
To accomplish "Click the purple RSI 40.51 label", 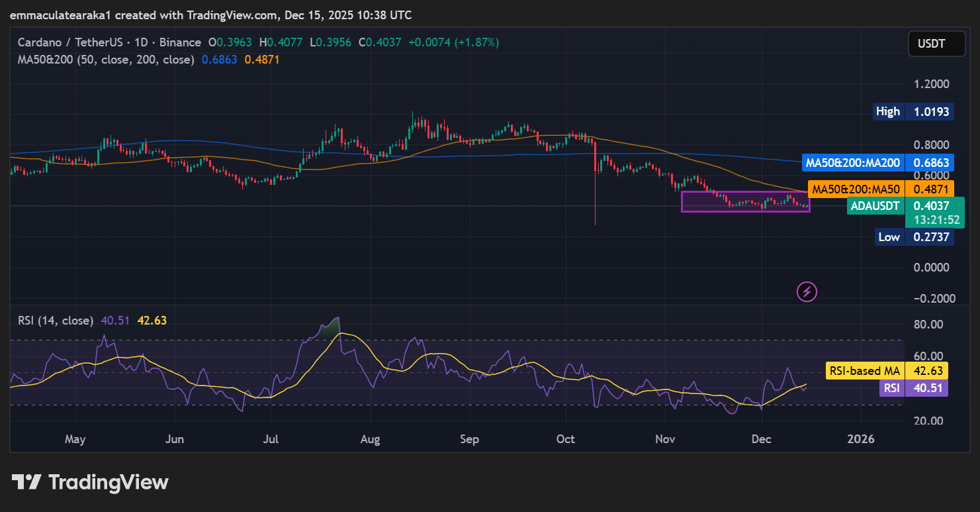I will [x=913, y=388].
